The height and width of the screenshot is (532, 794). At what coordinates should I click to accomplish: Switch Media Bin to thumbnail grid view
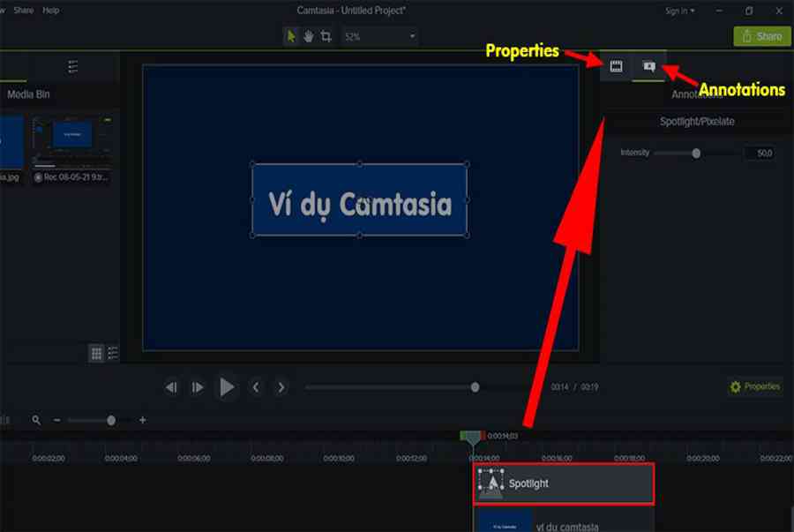(x=96, y=353)
